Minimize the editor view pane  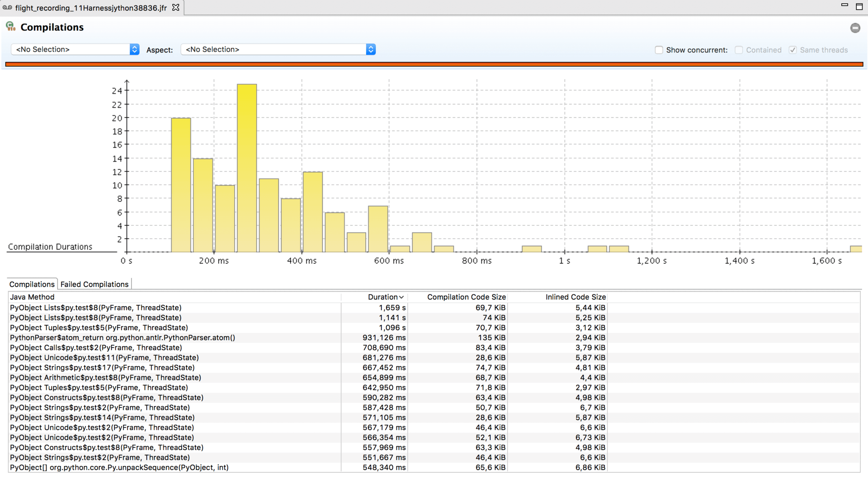[x=844, y=5]
